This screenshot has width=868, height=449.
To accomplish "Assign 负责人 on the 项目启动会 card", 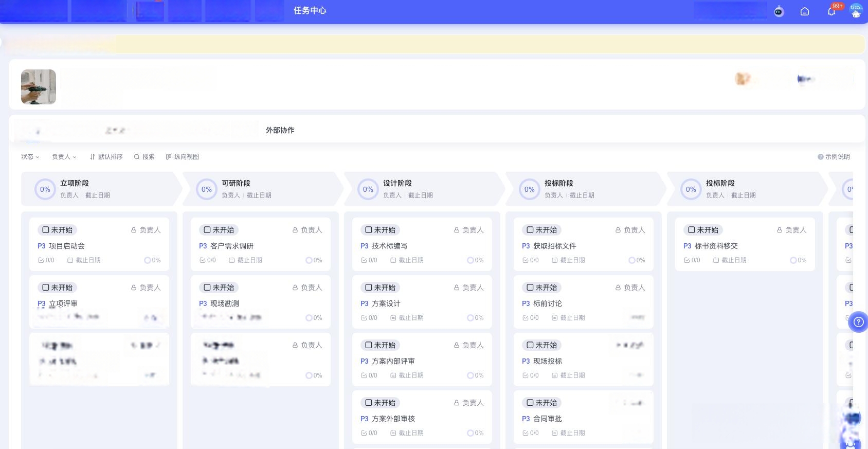I will click(x=146, y=230).
